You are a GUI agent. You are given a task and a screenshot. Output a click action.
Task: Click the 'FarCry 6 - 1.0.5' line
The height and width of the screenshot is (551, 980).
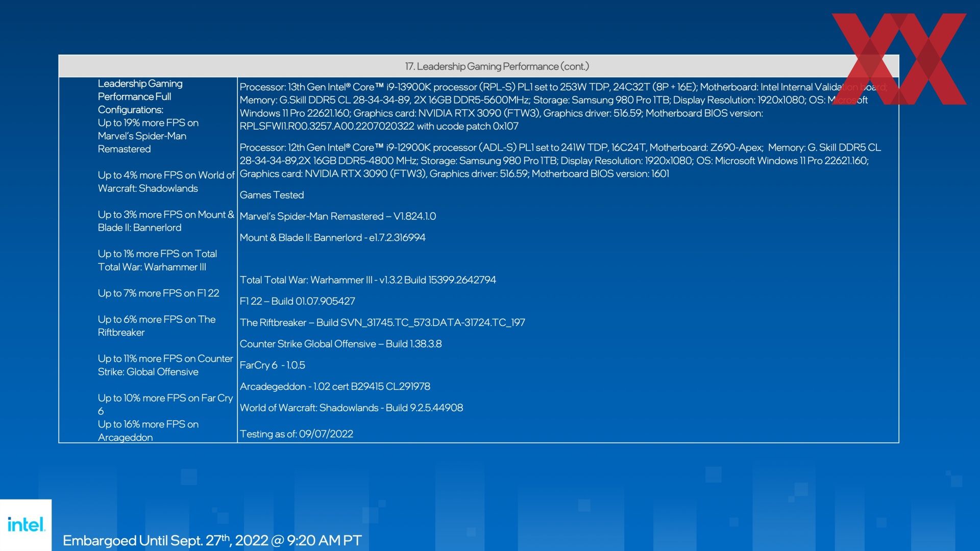[272, 365]
